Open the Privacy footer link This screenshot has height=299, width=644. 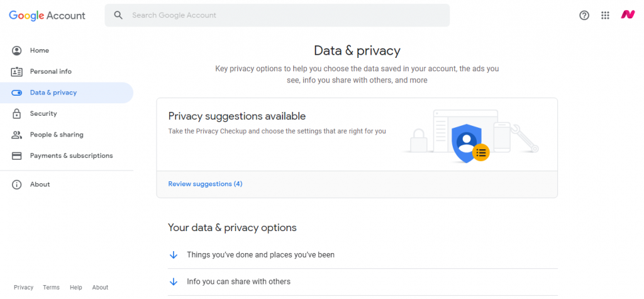[23, 288]
